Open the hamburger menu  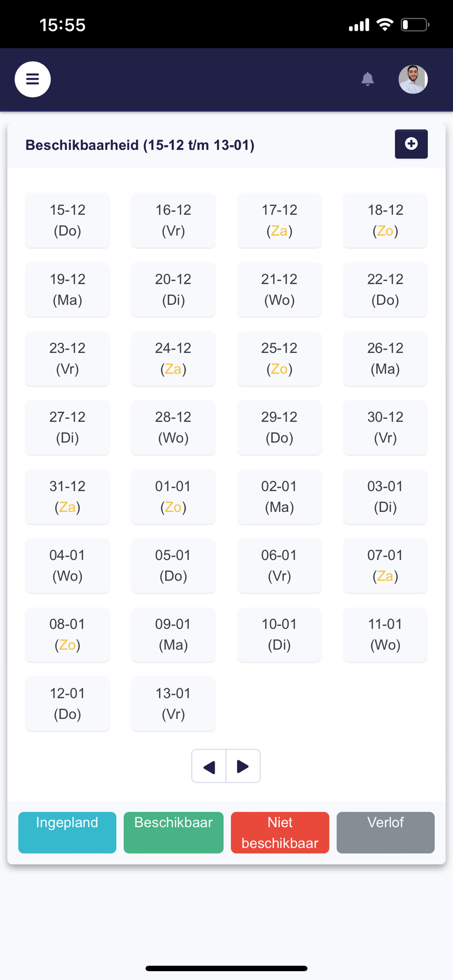tap(32, 79)
